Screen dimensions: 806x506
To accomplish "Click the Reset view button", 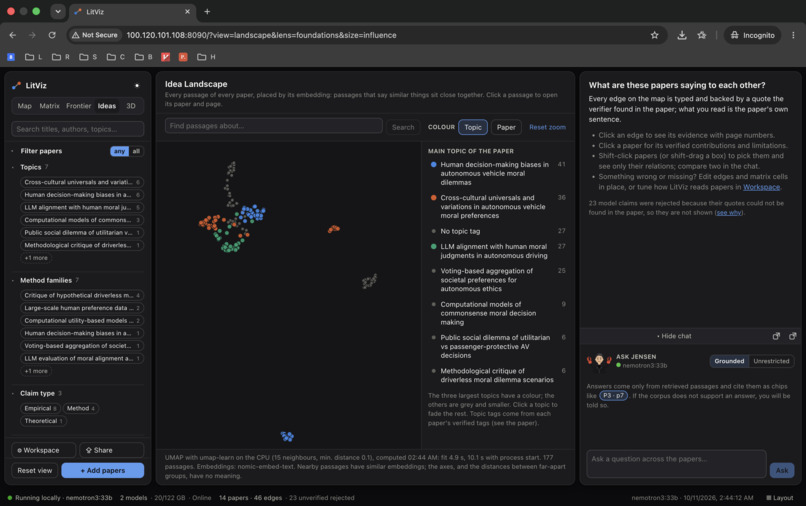I will (34, 470).
